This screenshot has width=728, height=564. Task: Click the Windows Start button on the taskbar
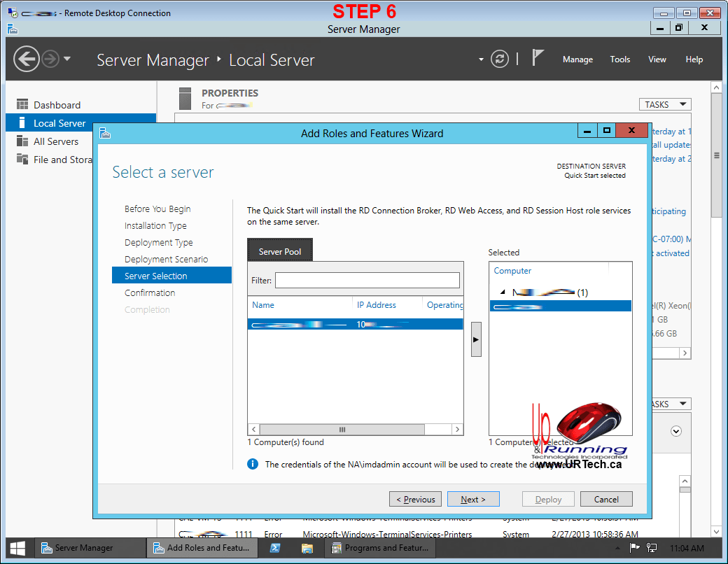(18, 548)
